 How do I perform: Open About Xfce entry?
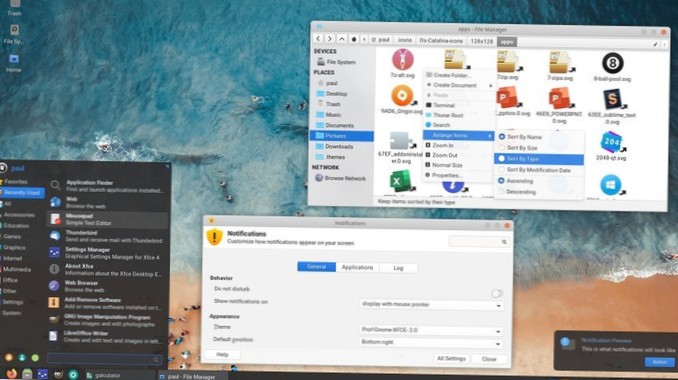click(107, 270)
